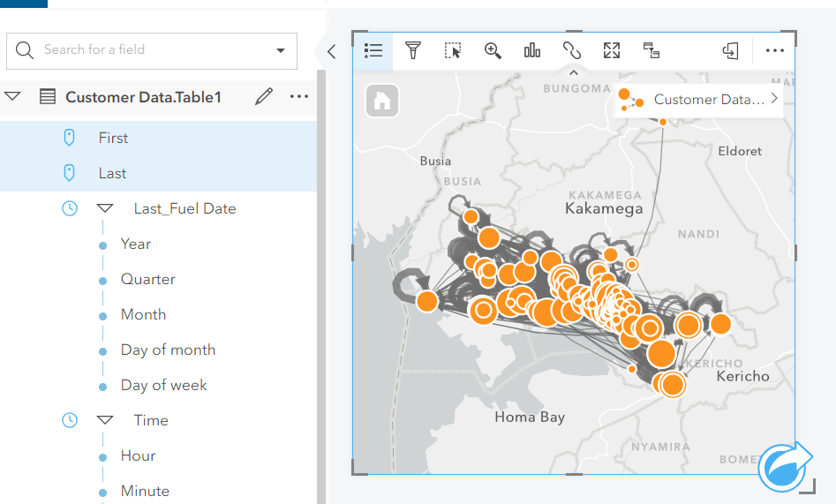Viewport: 836px width, 504px height.
Task: Collapse the Last_Fuel Date field
Action: (106, 209)
